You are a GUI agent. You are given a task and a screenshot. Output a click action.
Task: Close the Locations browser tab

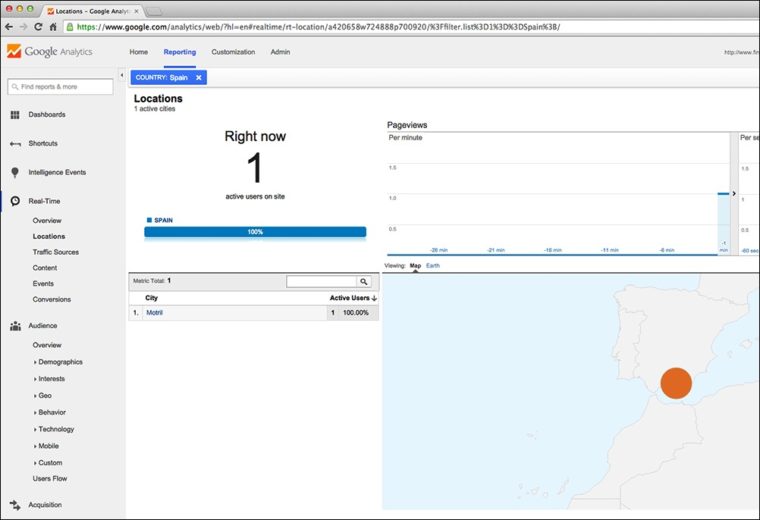coord(136,11)
